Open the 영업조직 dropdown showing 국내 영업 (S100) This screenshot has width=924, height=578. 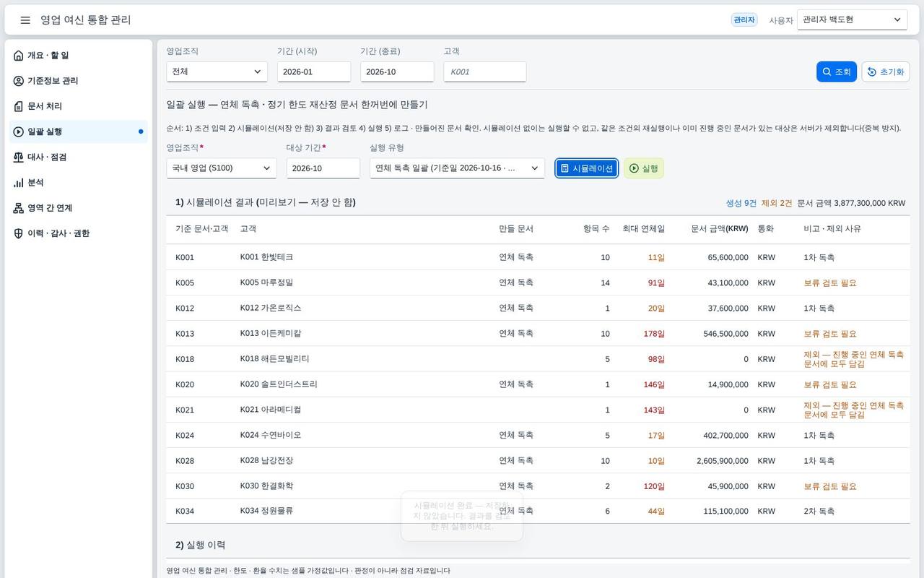click(222, 168)
